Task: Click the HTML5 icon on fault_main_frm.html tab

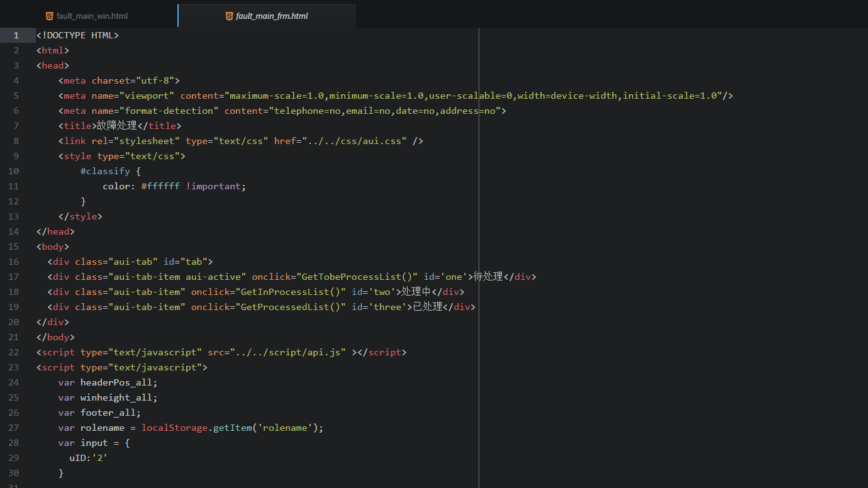Action: (x=229, y=16)
